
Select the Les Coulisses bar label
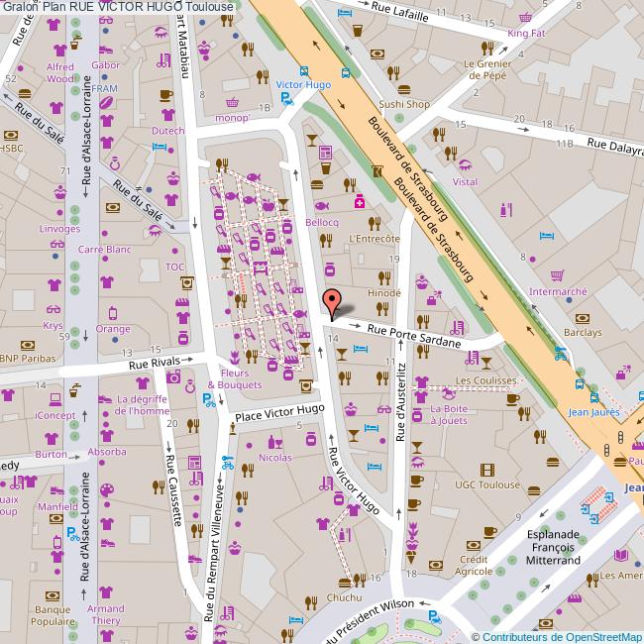(x=485, y=380)
